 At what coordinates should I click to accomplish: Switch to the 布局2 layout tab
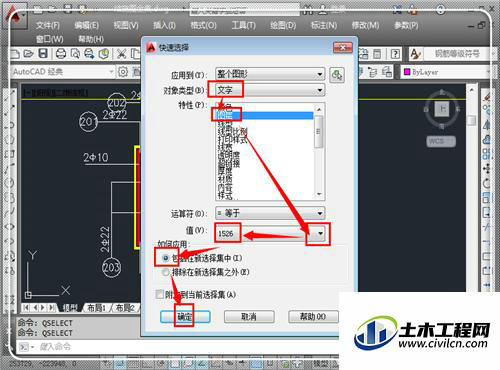click(125, 308)
